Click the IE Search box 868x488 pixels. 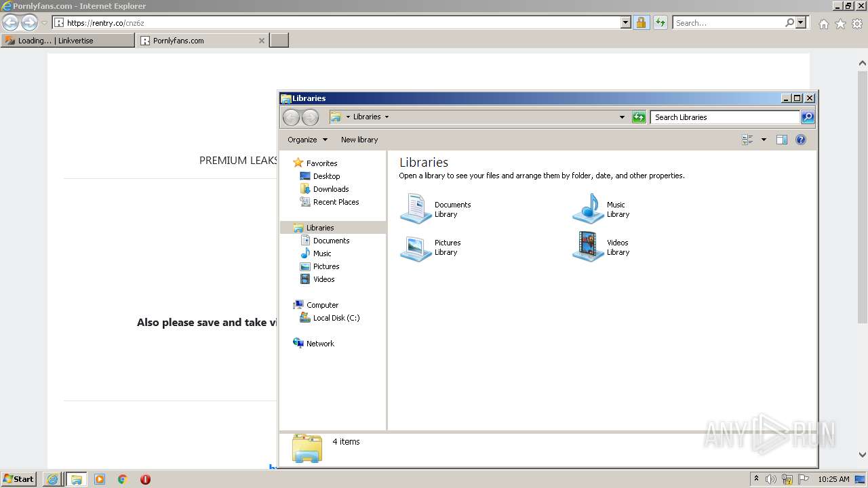pos(728,22)
